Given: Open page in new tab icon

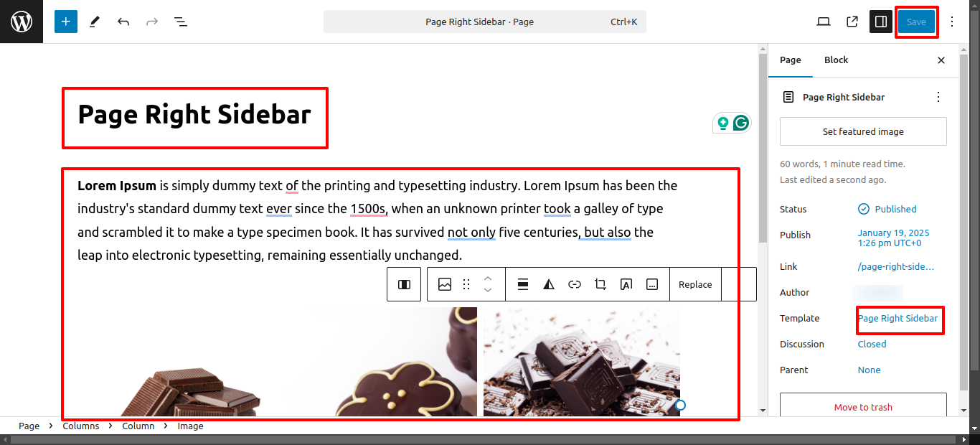Looking at the screenshot, I should coord(852,22).
